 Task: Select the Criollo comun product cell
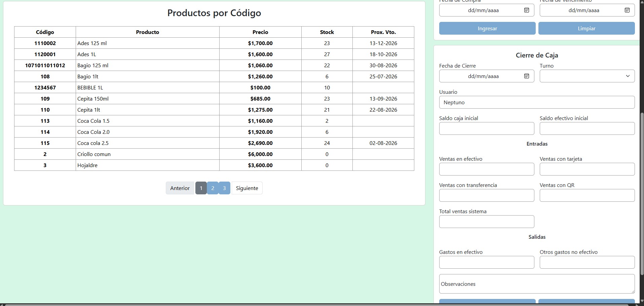click(148, 154)
